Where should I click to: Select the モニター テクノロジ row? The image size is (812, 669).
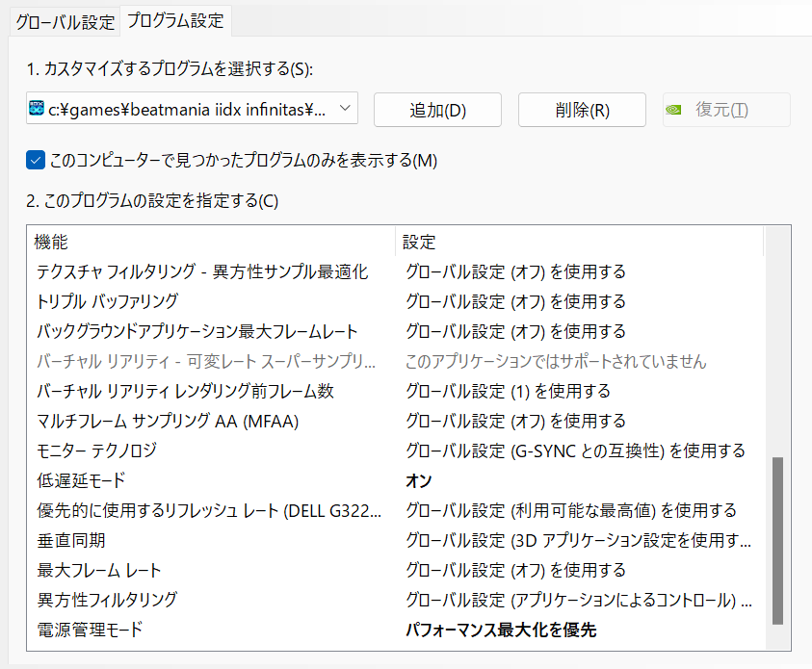click(96, 450)
